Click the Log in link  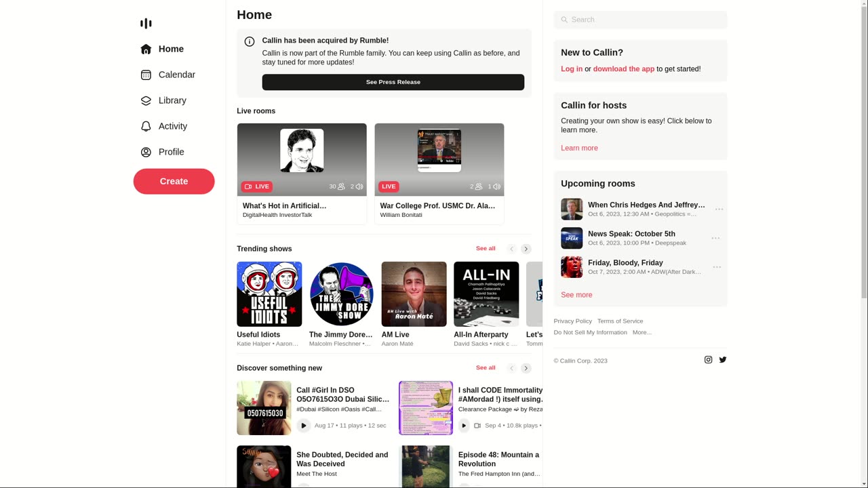coord(572,69)
